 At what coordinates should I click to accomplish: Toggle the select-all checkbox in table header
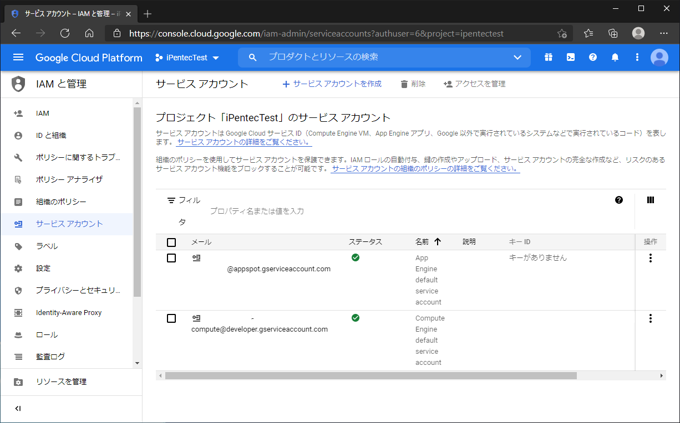(x=171, y=242)
